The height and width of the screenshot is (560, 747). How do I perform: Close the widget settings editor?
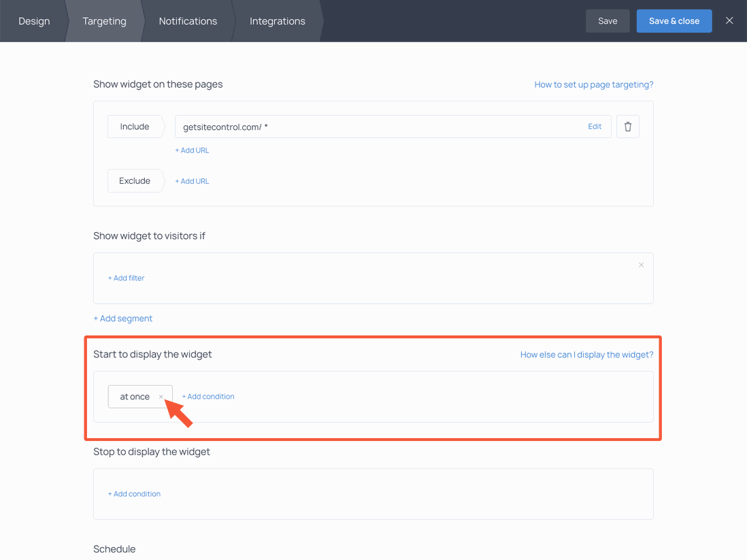729,20
